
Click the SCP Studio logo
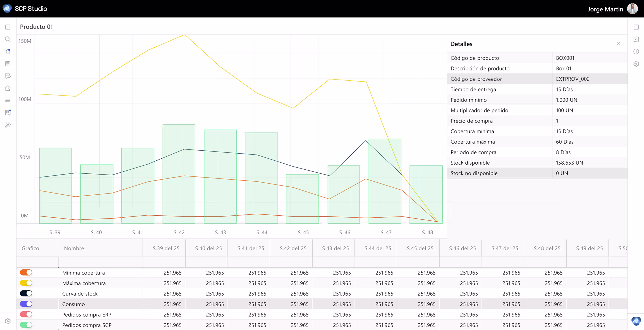pyautogui.click(x=7, y=8)
